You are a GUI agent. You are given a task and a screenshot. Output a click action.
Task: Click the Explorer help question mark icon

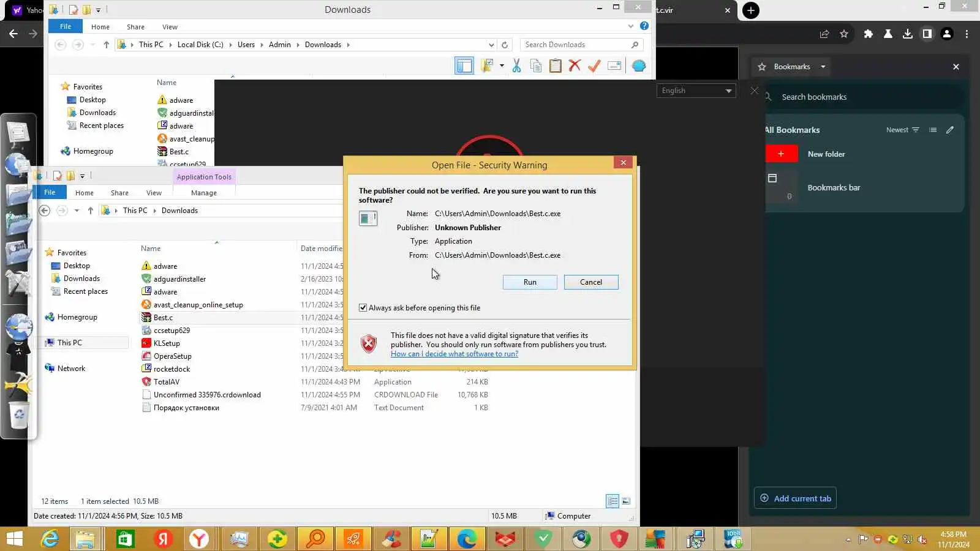point(644,26)
